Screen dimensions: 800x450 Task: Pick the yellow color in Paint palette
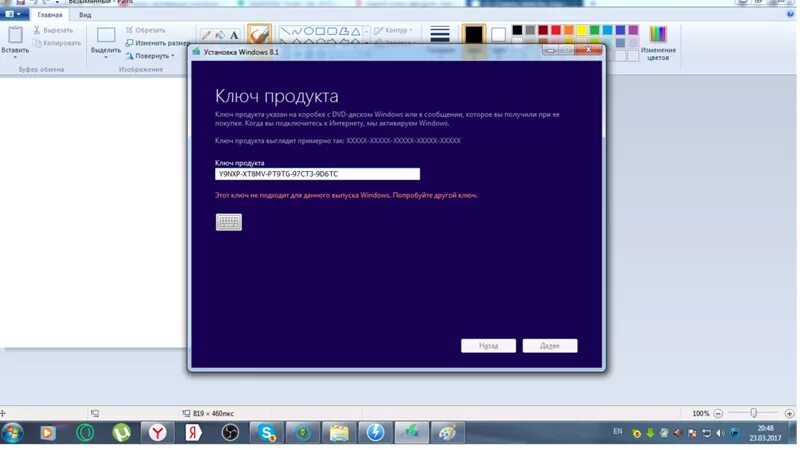tap(582, 30)
